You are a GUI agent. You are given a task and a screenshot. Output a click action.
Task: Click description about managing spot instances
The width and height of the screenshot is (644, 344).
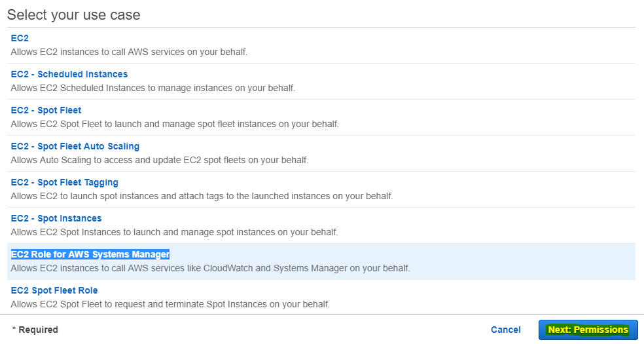coord(174,232)
